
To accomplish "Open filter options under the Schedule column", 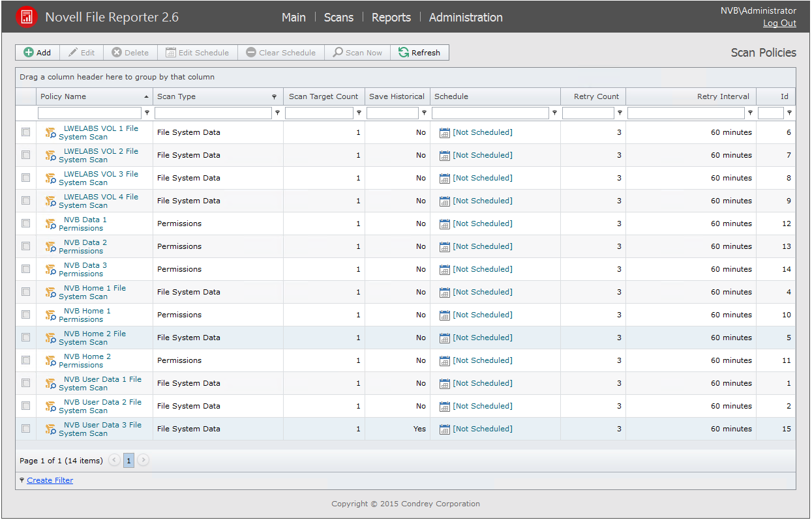I will tap(554, 113).
